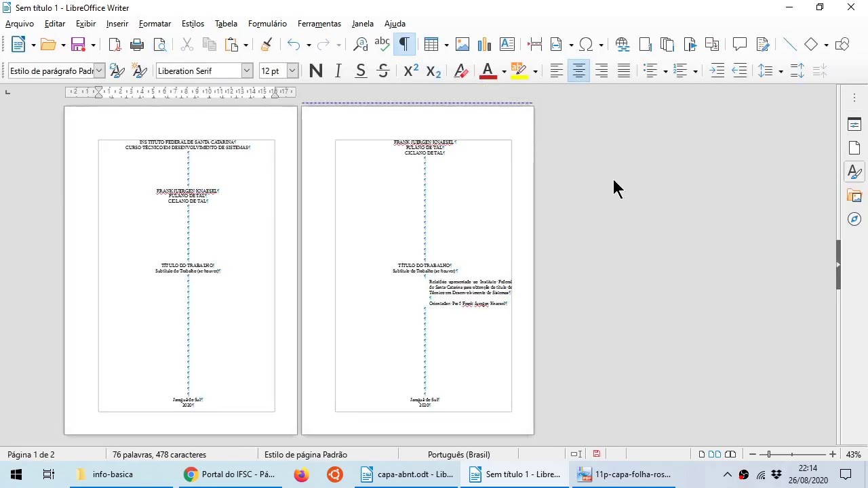Open the font name dropdown list

point(247,70)
